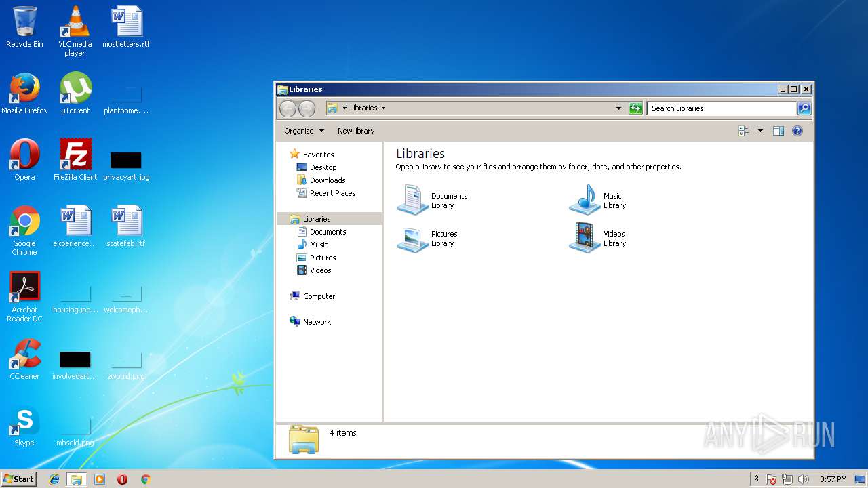The image size is (868, 488).
Task: Launch Windows Media Player from taskbar
Action: (x=100, y=479)
